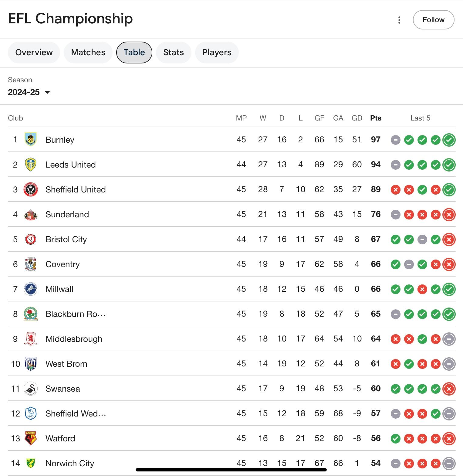Open the three-dot more options menu
This screenshot has width=463, height=476.
[399, 20]
